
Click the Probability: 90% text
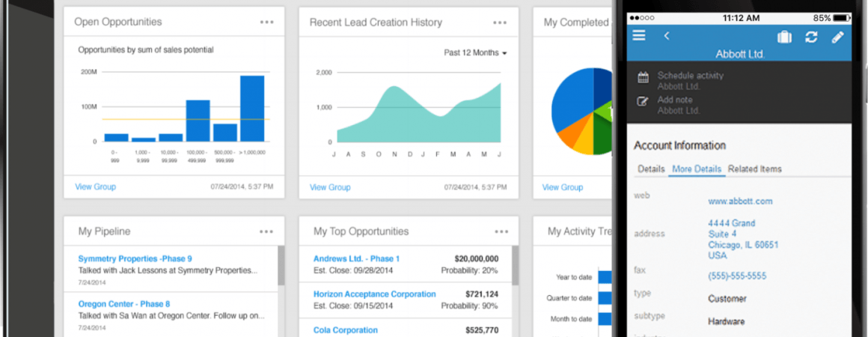pos(469,306)
